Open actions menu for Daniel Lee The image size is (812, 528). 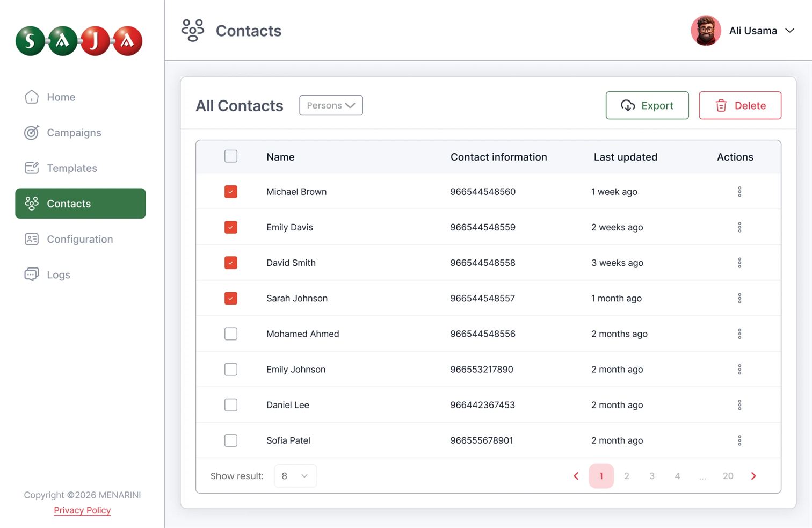[740, 404]
